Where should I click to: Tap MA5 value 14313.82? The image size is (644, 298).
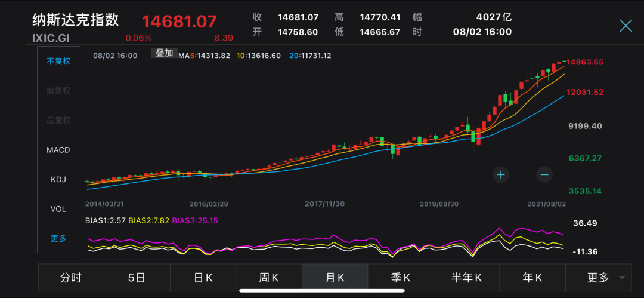[x=213, y=56]
